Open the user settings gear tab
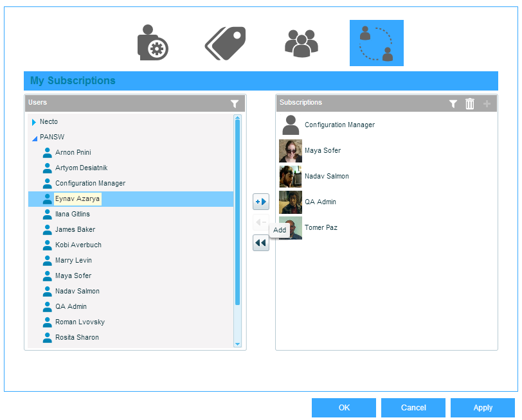This screenshot has width=522, height=420. click(x=152, y=43)
